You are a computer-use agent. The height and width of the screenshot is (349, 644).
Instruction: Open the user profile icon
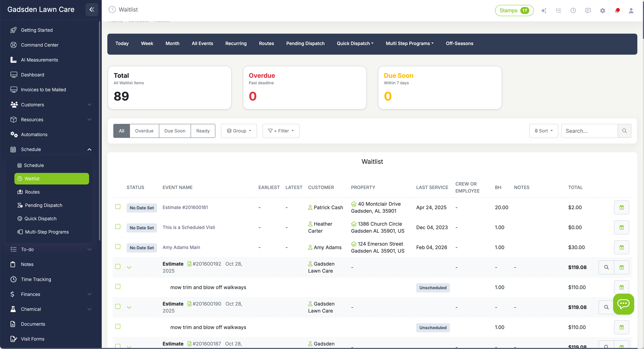(631, 11)
